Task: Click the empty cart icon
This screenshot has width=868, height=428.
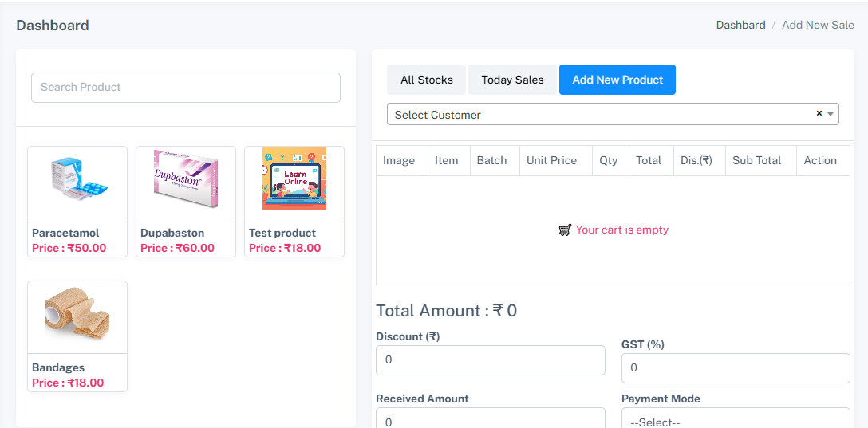Action: [x=565, y=230]
